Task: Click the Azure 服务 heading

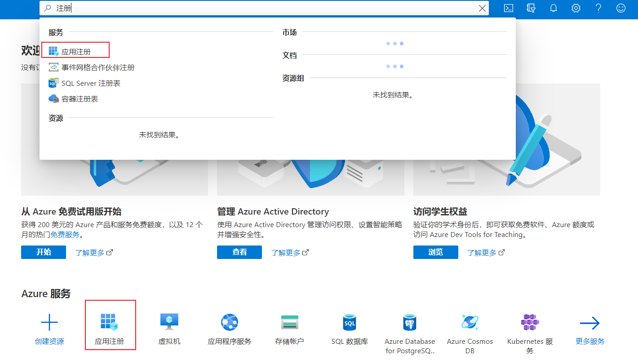Action: coord(46,294)
